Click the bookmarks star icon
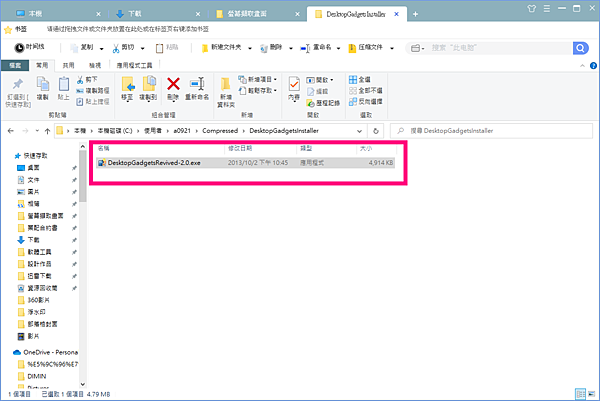 coord(8,30)
